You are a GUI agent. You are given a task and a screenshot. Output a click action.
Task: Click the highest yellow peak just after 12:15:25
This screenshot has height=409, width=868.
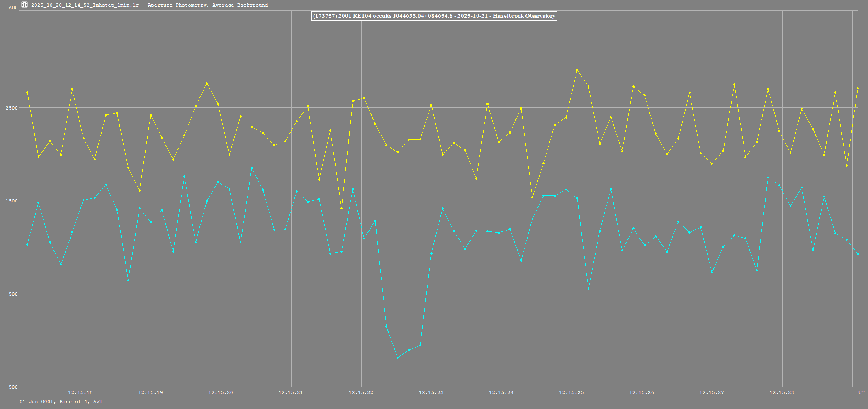click(577, 70)
